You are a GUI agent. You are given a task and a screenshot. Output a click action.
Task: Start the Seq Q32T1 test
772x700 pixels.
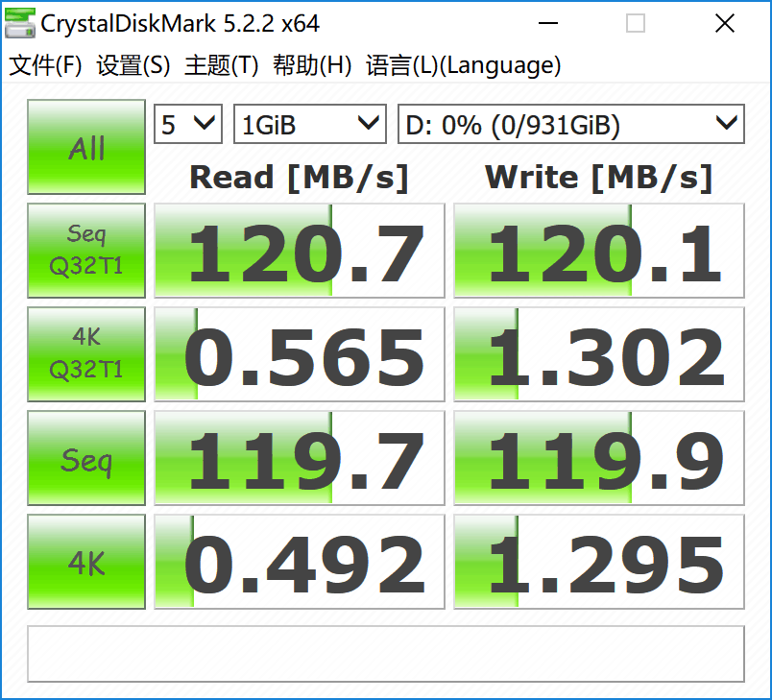86,250
